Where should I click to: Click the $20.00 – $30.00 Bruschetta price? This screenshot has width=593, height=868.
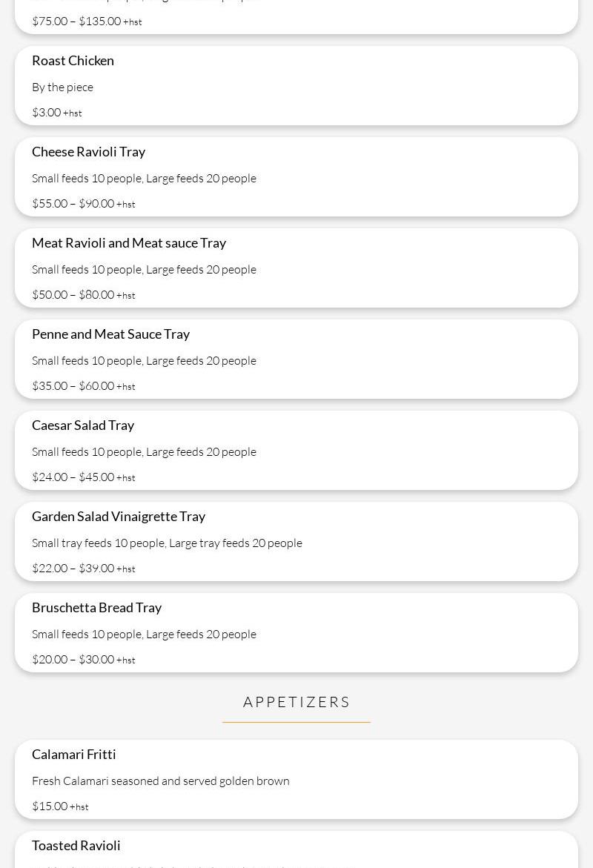[73, 660]
